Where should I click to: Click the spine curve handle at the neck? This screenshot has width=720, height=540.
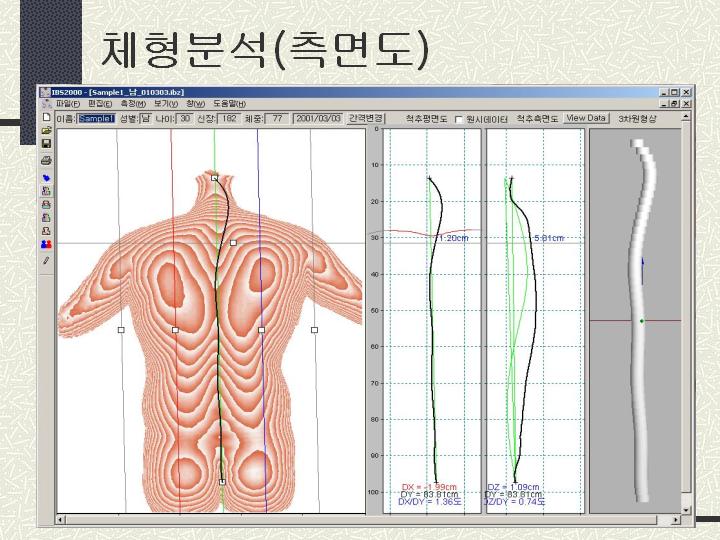click(x=214, y=178)
